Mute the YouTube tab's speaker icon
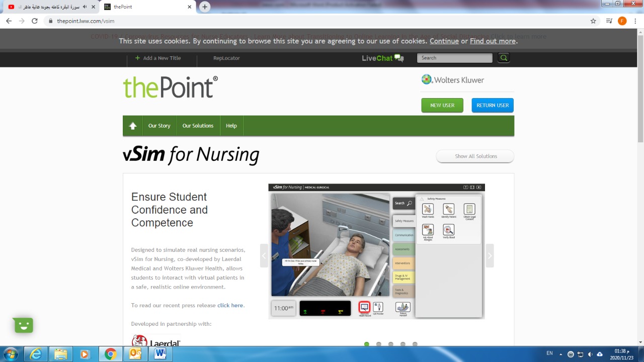 (x=85, y=7)
